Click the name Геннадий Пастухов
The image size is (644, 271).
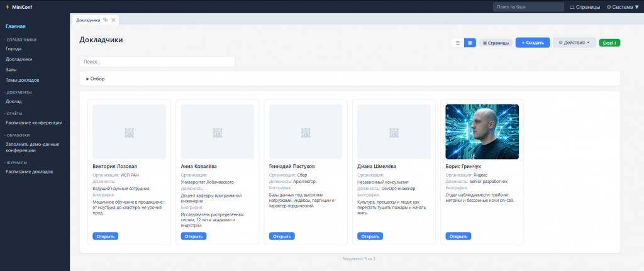[292, 167]
